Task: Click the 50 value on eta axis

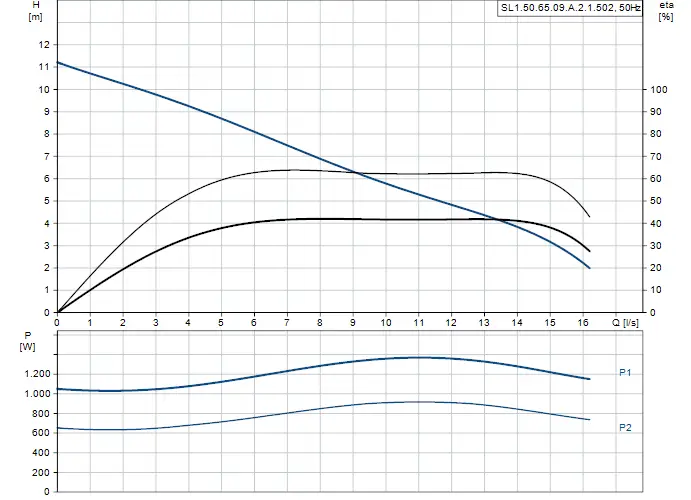Action: [x=656, y=201]
